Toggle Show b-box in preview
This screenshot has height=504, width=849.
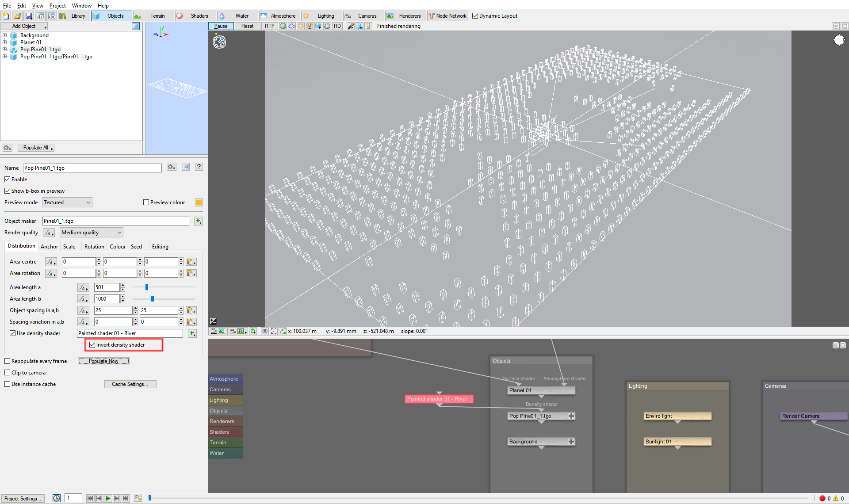pyautogui.click(x=8, y=191)
